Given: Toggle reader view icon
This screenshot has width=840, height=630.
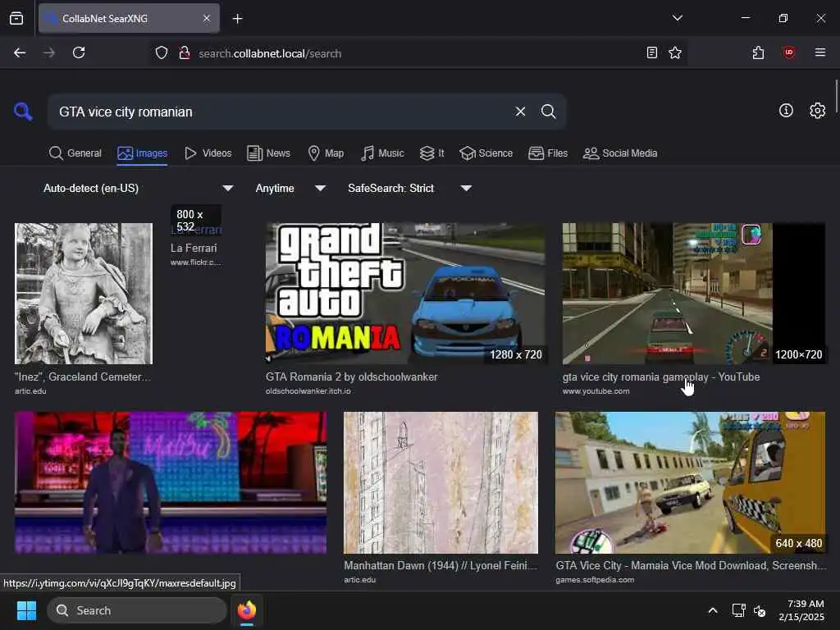Looking at the screenshot, I should coord(652,52).
